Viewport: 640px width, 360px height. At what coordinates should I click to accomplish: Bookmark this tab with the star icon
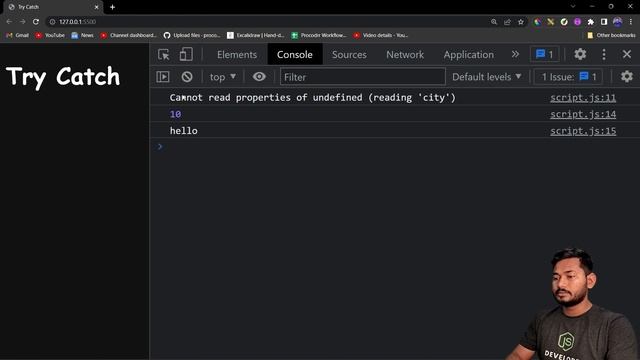pyautogui.click(x=521, y=22)
